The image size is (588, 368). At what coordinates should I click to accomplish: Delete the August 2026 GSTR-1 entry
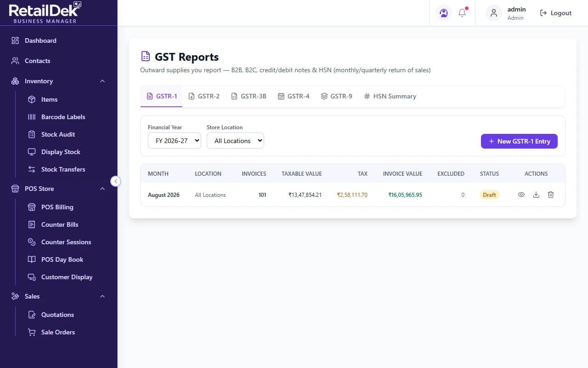click(551, 195)
